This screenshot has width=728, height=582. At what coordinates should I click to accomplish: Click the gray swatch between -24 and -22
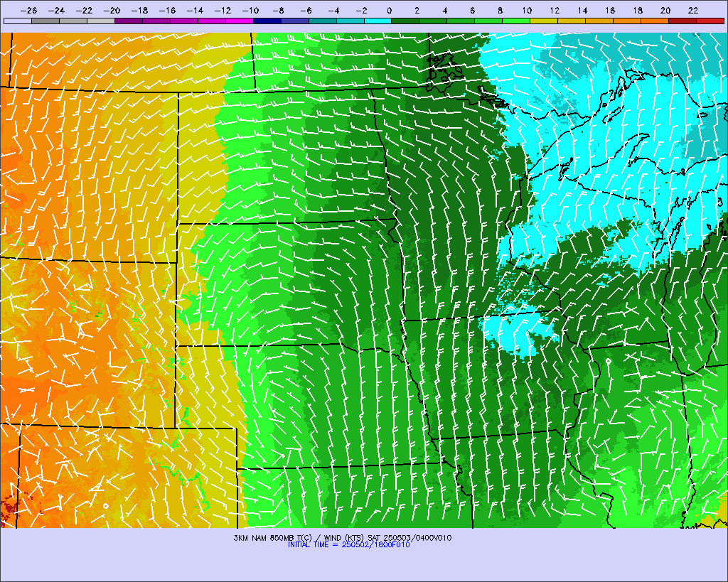(x=73, y=21)
